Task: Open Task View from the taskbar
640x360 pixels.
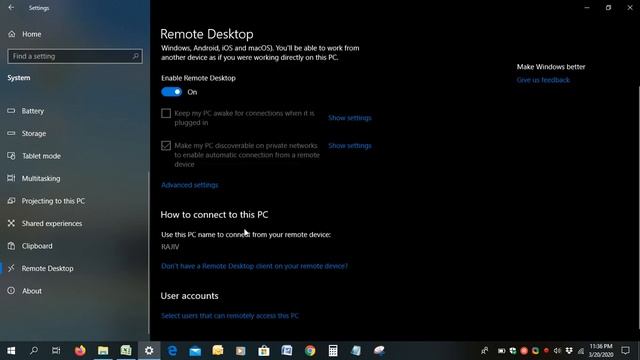Action: pyautogui.click(x=56, y=351)
